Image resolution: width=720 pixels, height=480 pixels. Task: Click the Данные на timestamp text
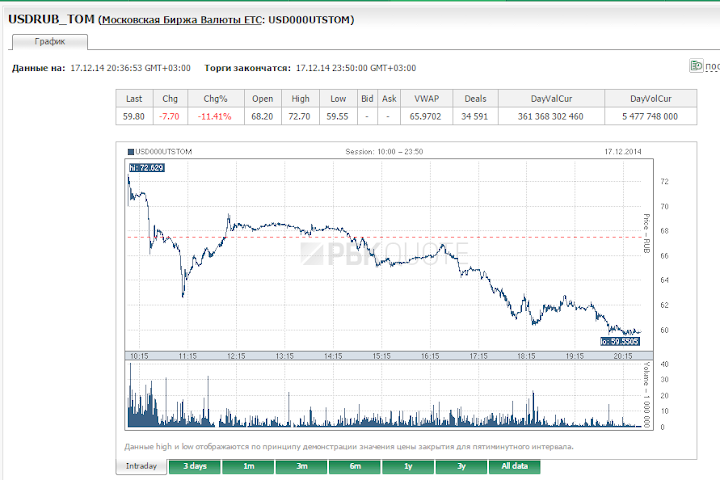tap(130, 68)
